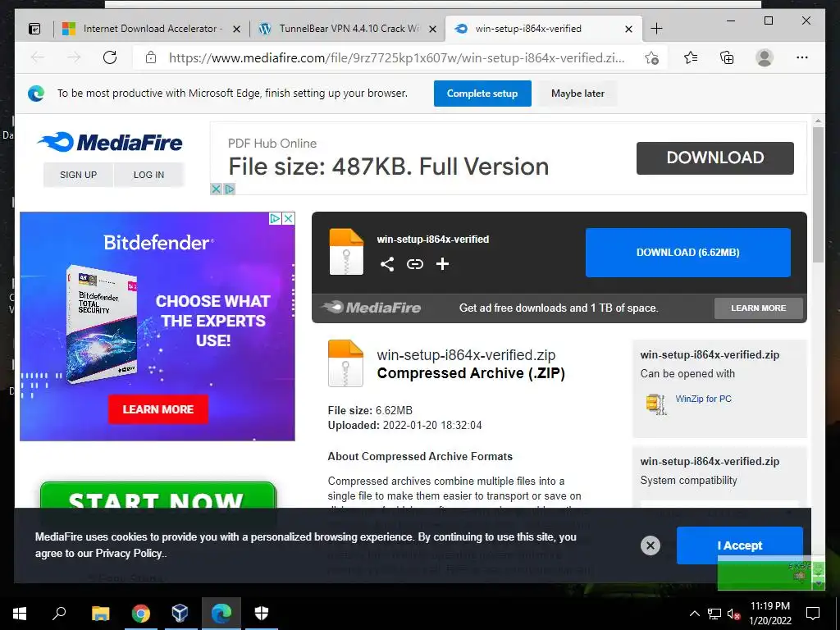Screen dimensions: 840x630
Task: Refresh the page with the reload icon
Action: (x=110, y=57)
